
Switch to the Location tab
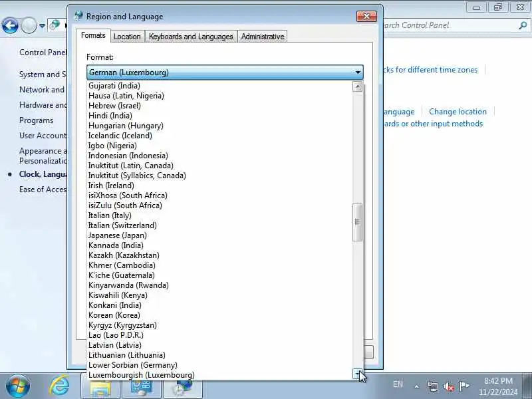click(x=127, y=37)
